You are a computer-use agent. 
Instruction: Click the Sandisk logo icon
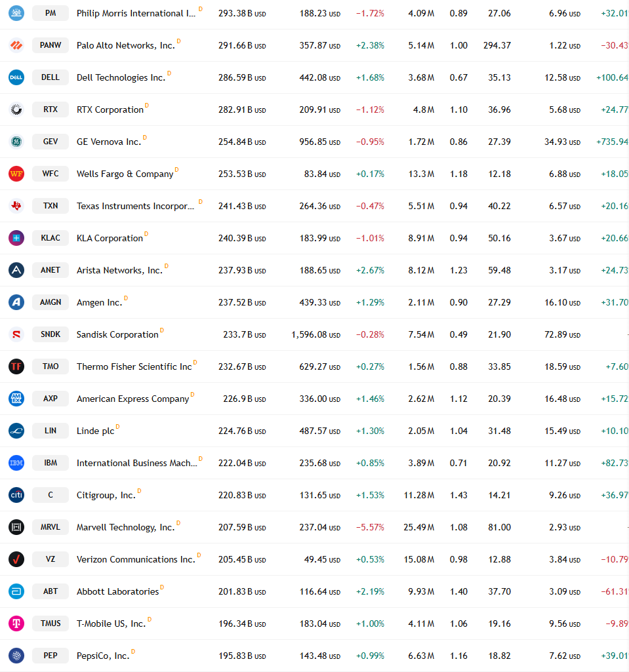click(x=16, y=335)
